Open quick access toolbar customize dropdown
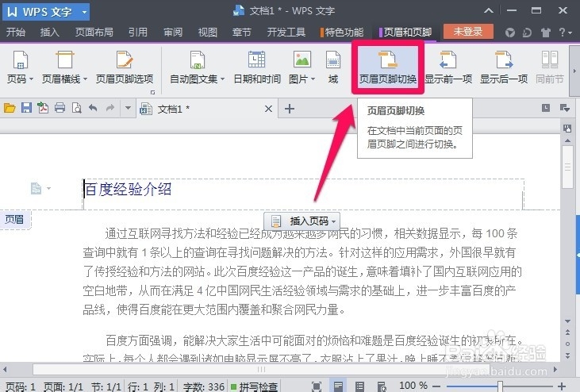580x392 pixels. click(x=128, y=108)
